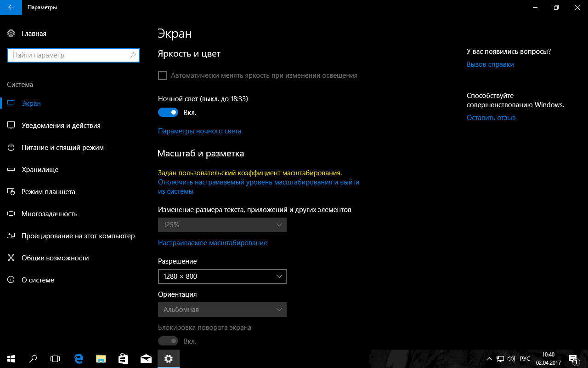This screenshot has width=588, height=368.
Task: Toggle the Блокировка поворота экрана switch
Action: click(x=168, y=341)
